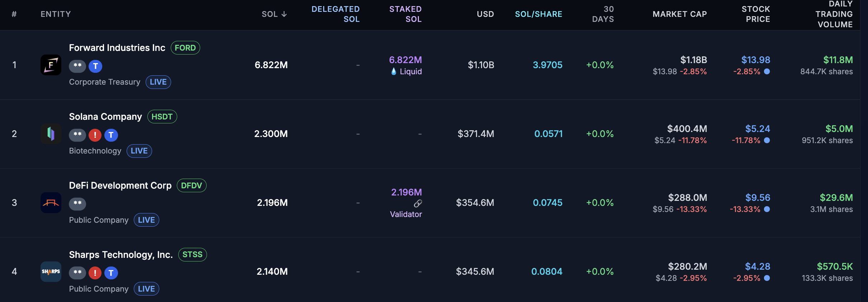This screenshot has width=868, height=302.
Task: Click the water droplet Liquid icon
Action: (x=394, y=71)
